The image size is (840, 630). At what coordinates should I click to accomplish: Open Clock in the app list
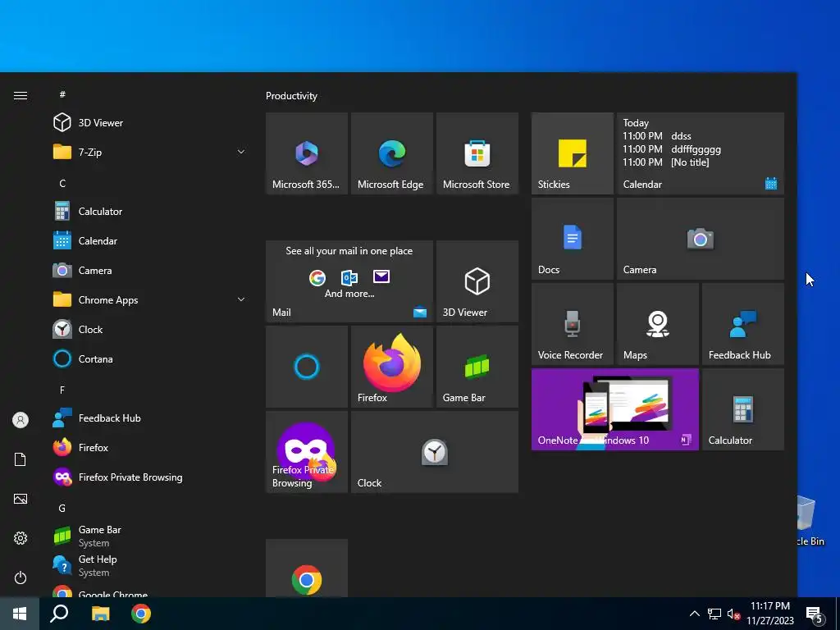[x=150, y=330]
